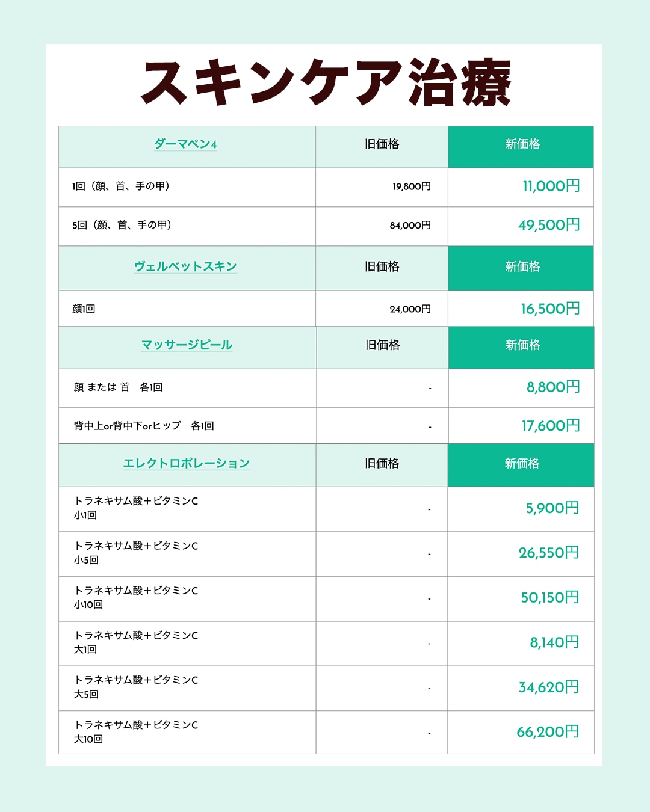Click the 5,900円 price for 小1回
650x812 pixels.
tap(552, 508)
